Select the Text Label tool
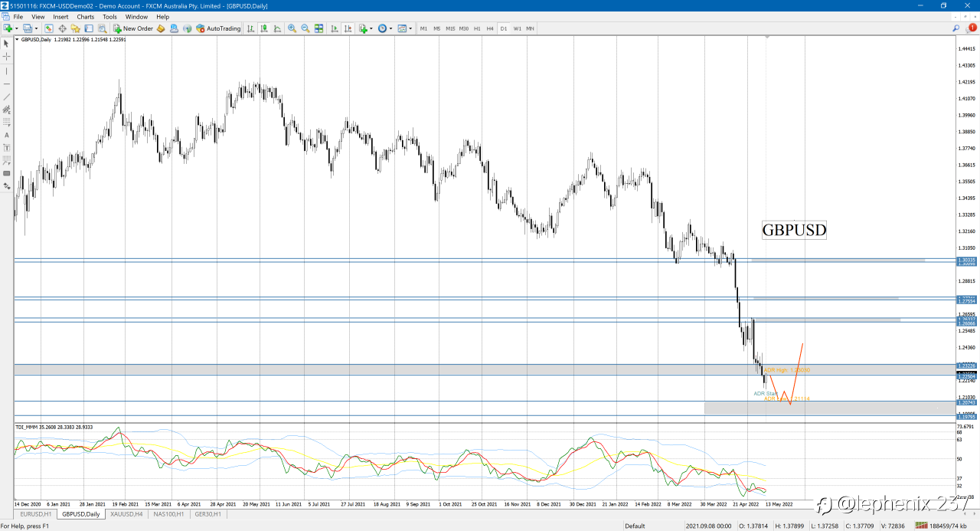 pos(7,148)
